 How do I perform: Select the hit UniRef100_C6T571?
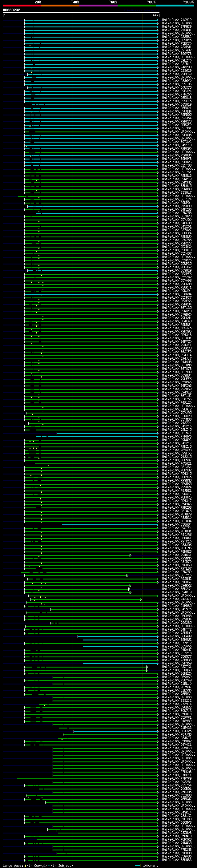(x=177, y=433)
